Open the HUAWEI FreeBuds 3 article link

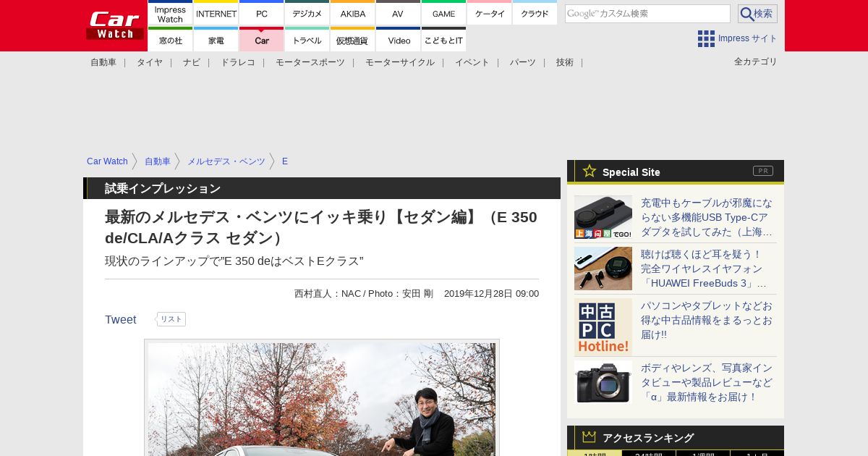pos(705,269)
